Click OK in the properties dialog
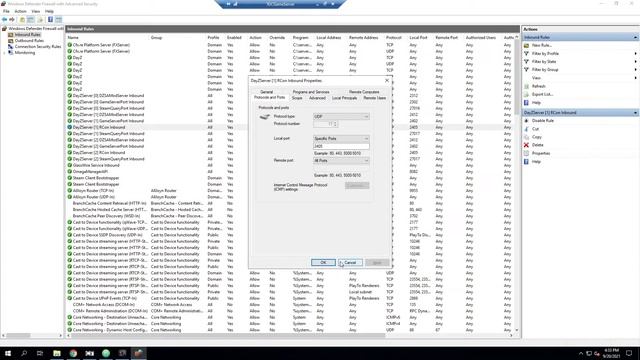Image resolution: width=640 pixels, height=360 pixels. coord(323,262)
